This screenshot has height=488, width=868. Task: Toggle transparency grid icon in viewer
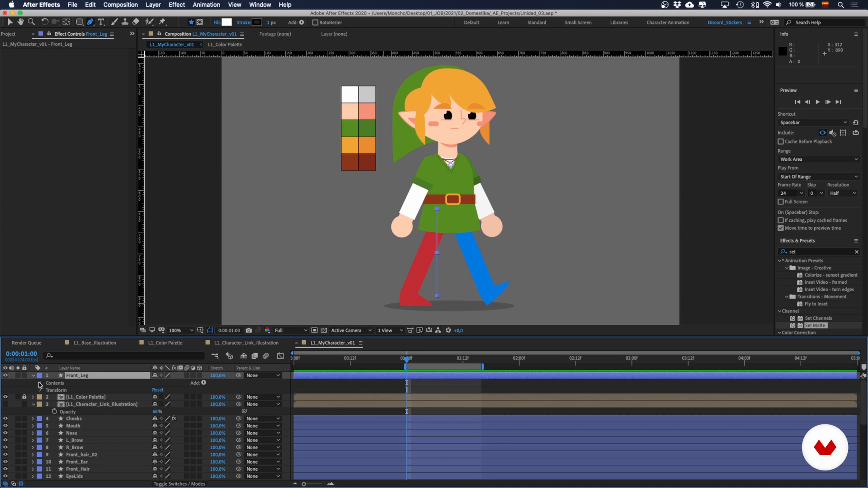pyautogui.click(x=324, y=330)
